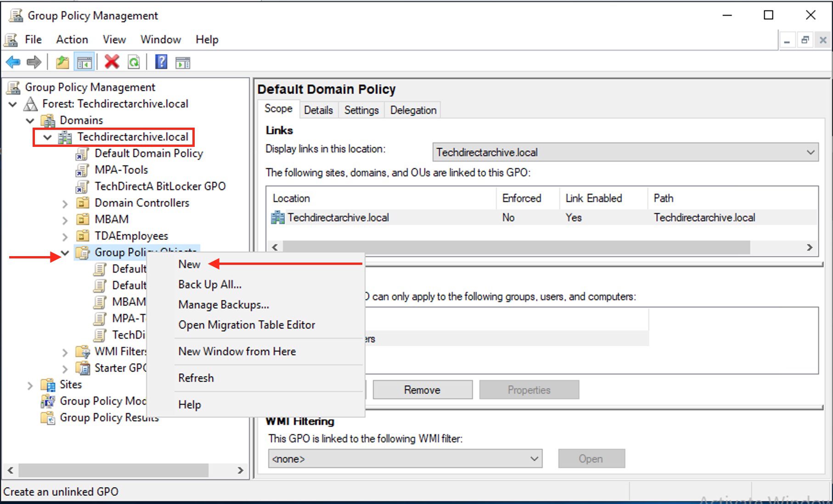This screenshot has height=504, width=833.
Task: Switch to the Delegation tab
Action: 413,110
